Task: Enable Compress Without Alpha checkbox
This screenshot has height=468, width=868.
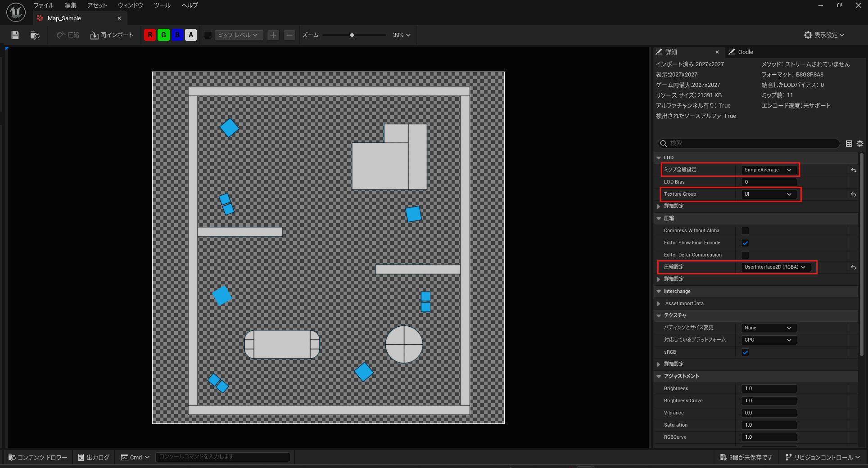Action: click(745, 231)
